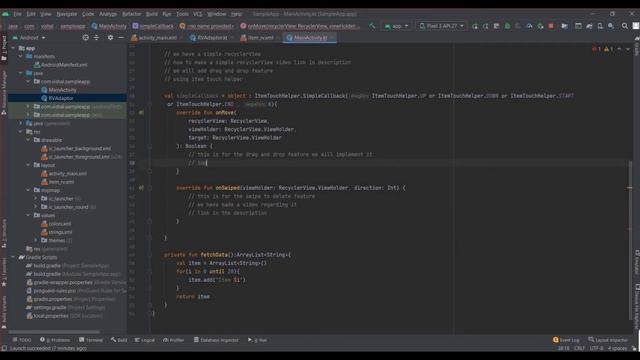Click the onSwiped override gutter icon
Viewport: 640px width, 360px height.
[141, 188]
